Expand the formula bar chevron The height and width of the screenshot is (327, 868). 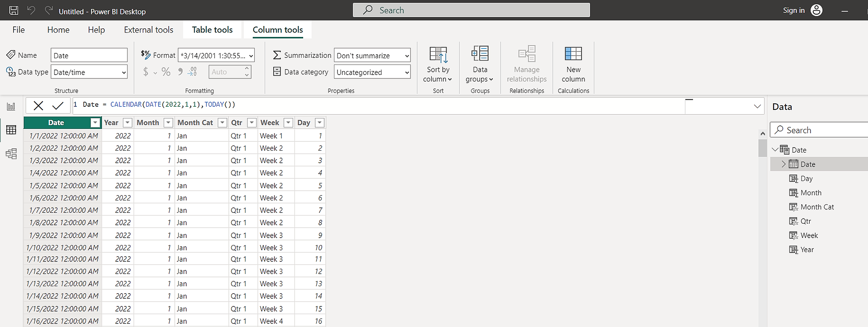(x=757, y=106)
